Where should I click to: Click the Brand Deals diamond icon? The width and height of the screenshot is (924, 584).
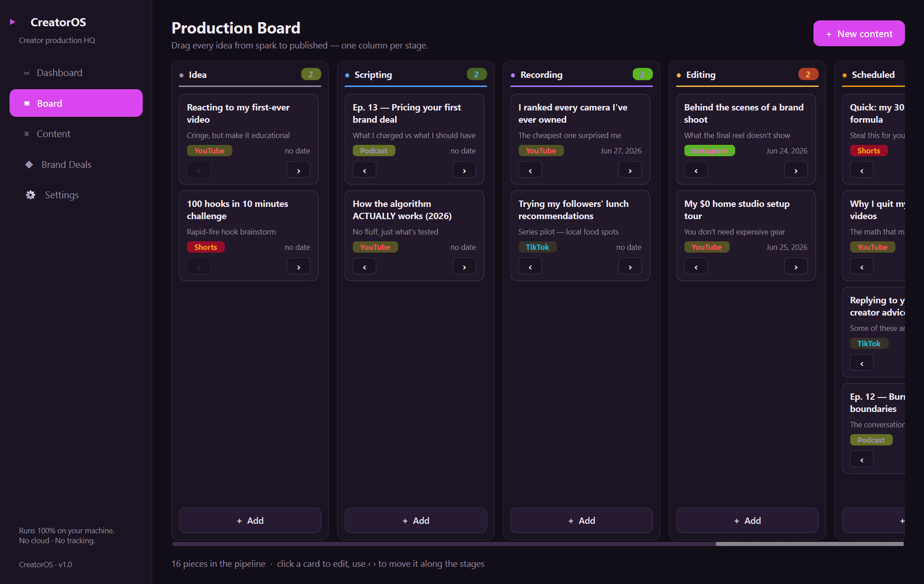(29, 165)
